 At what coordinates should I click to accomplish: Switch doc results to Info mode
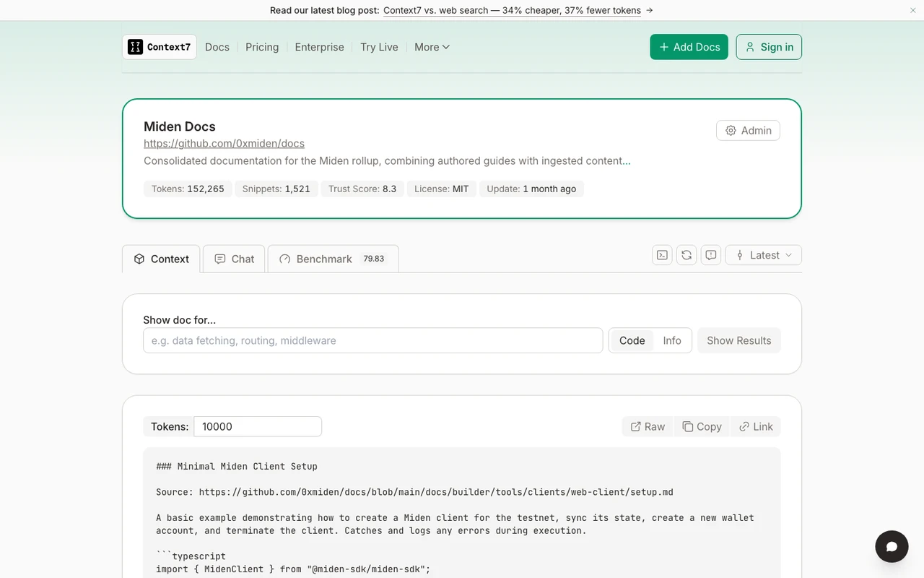click(672, 340)
